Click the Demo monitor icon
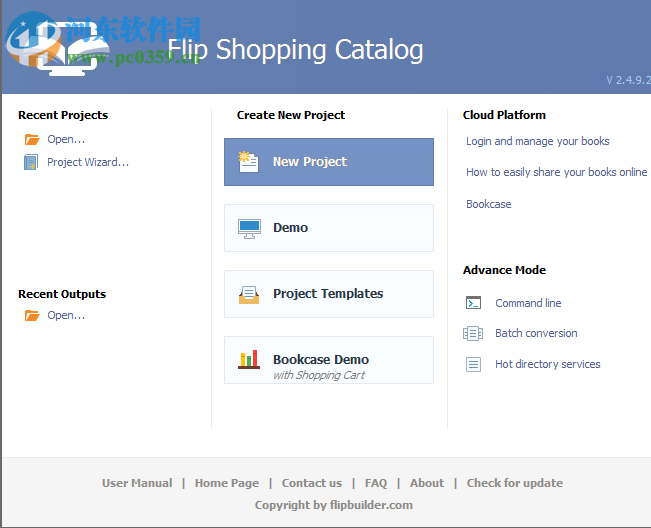 [249, 229]
